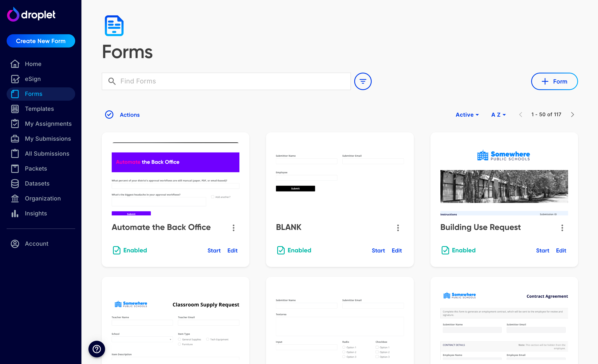Screen dimensions: 598x364
Task: Edit the Automate the Back Office form
Action: point(232,250)
